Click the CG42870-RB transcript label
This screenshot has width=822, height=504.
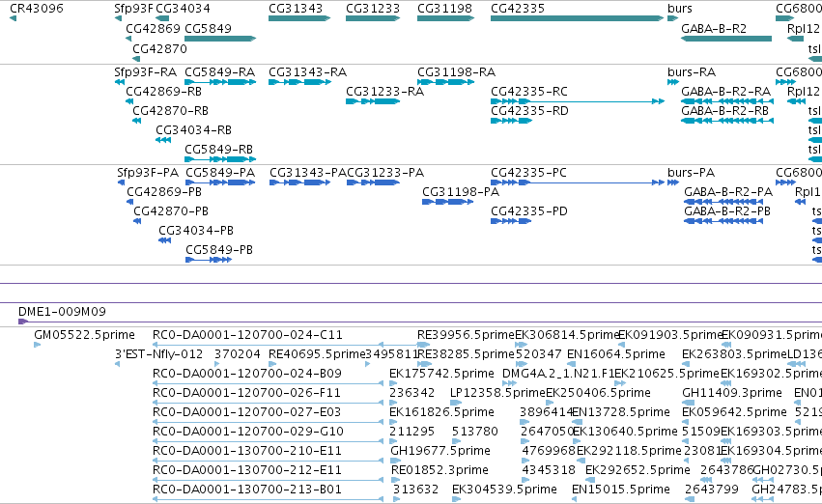pos(170,110)
